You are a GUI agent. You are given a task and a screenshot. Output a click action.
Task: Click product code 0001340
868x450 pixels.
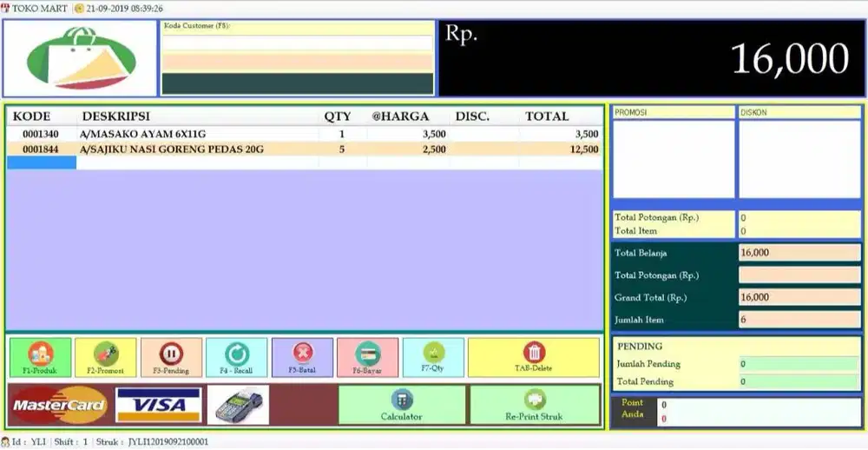[41, 134]
